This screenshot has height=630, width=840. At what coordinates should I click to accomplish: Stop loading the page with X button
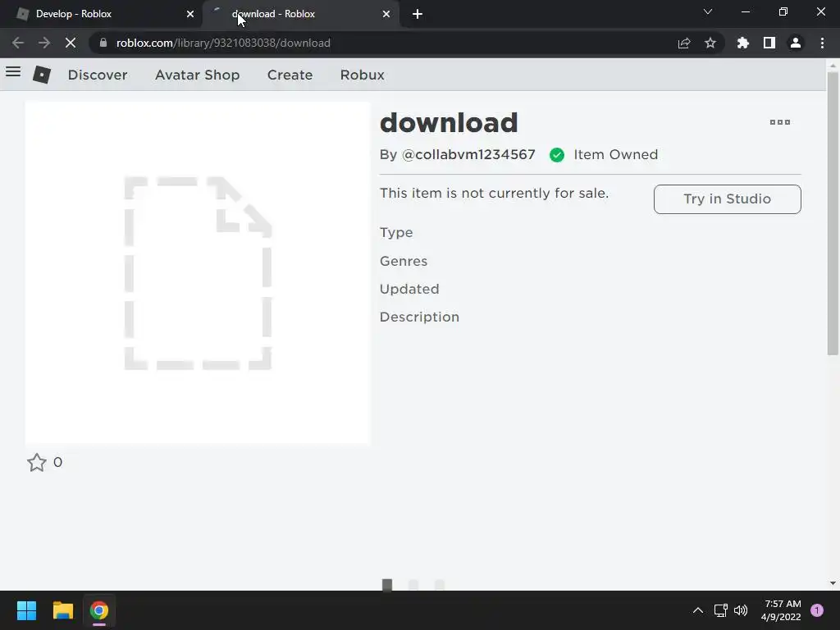click(x=71, y=43)
